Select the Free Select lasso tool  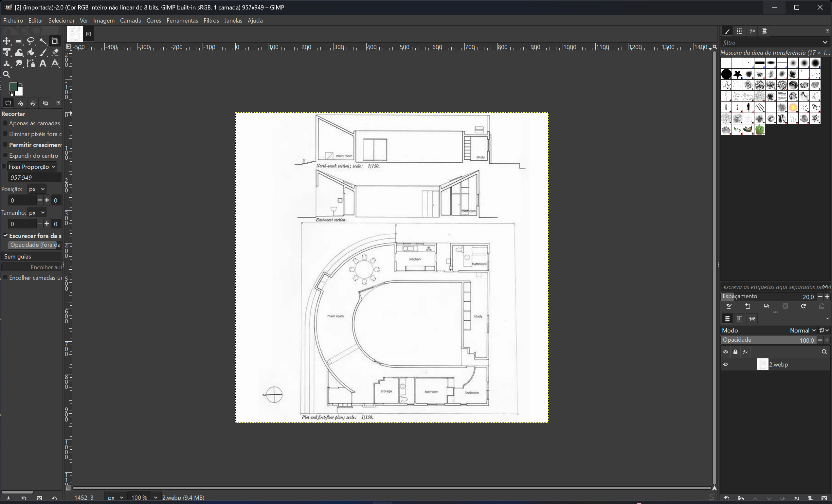(31, 41)
